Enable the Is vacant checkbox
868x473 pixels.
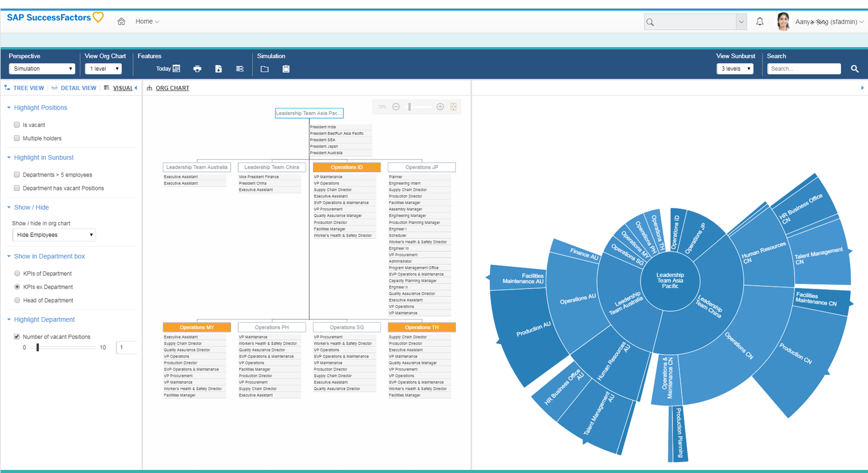pyautogui.click(x=17, y=125)
